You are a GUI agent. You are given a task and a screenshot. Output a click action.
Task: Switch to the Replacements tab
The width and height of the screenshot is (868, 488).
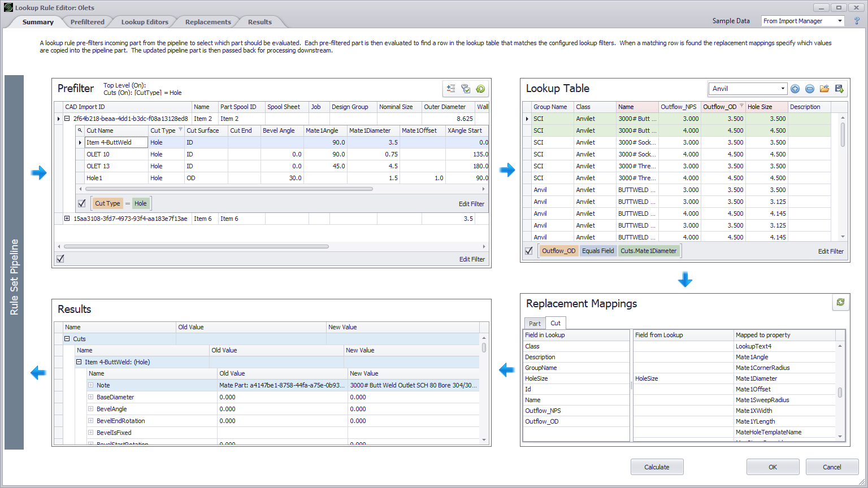(207, 21)
